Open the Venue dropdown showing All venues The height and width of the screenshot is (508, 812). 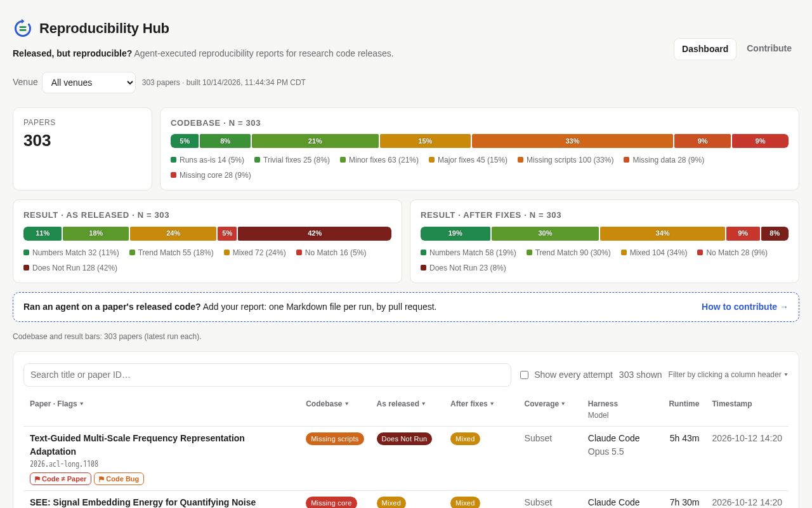tap(89, 83)
